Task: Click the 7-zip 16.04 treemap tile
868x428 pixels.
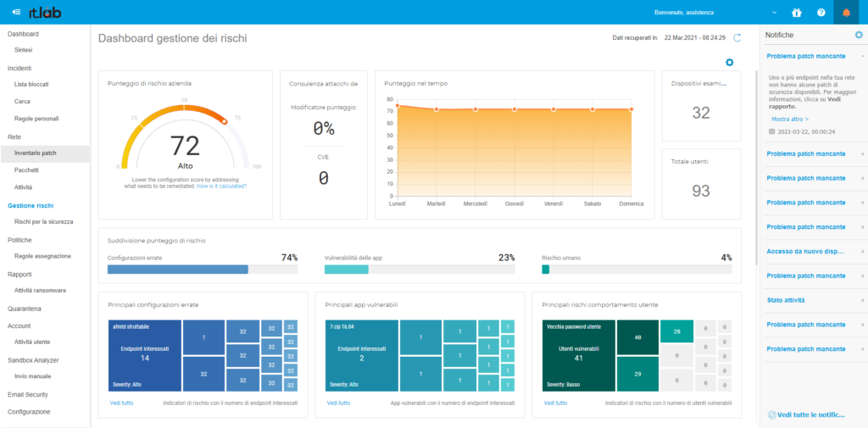Action: click(361, 356)
